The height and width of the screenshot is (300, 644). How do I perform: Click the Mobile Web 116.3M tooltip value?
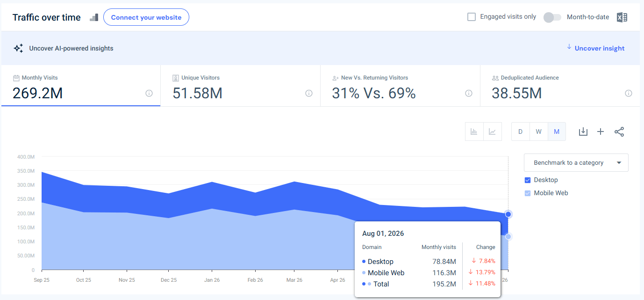click(444, 273)
